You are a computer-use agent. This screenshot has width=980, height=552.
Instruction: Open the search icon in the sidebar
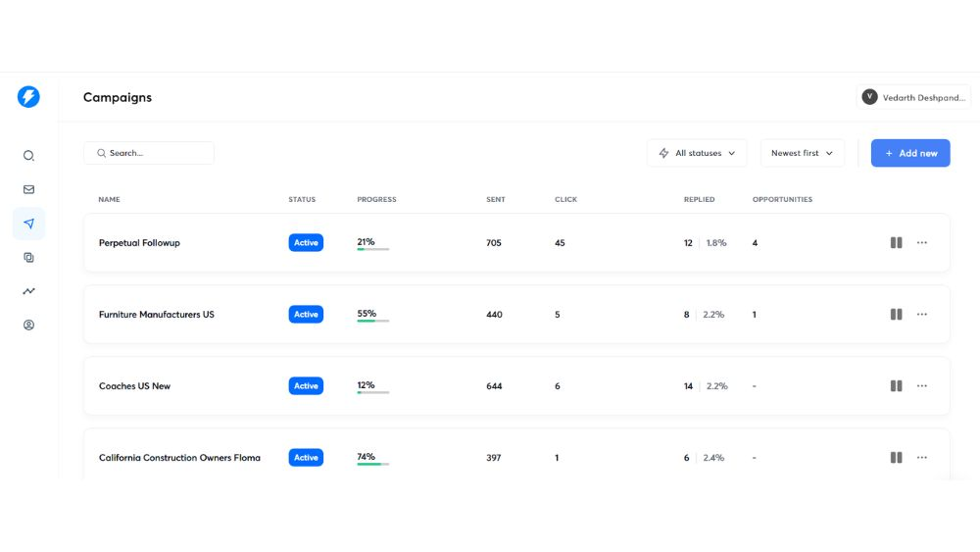point(28,155)
